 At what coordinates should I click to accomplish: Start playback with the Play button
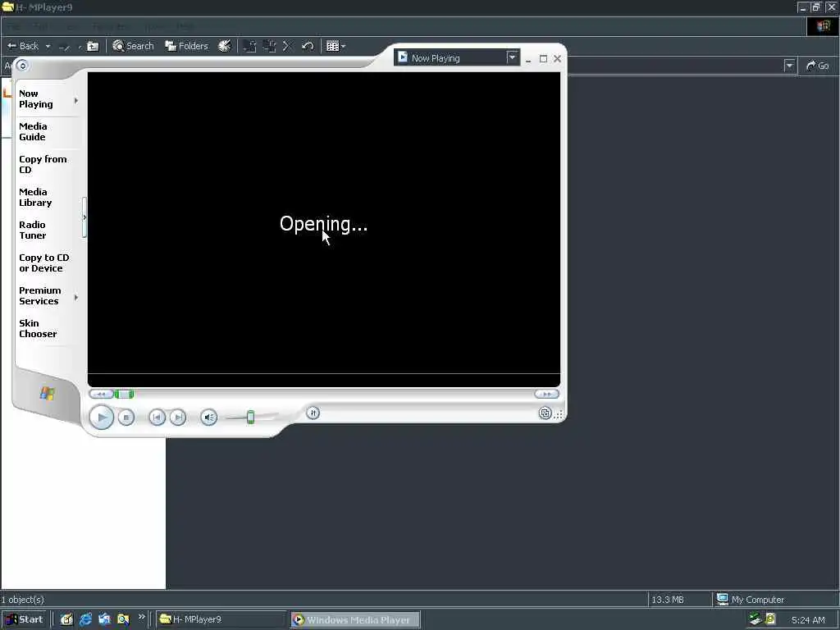point(101,418)
